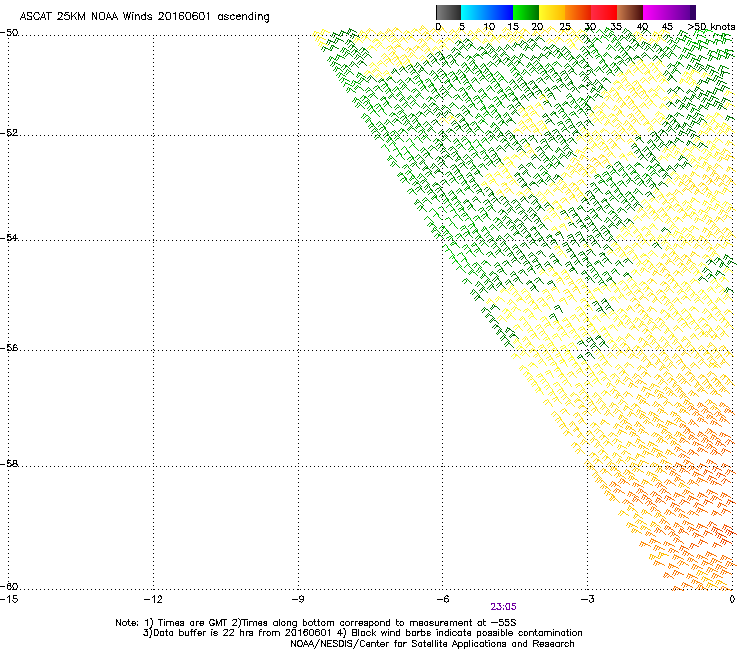Pick the brown 35-40 knots color segment
The height and width of the screenshot is (650, 740).
(x=630, y=12)
